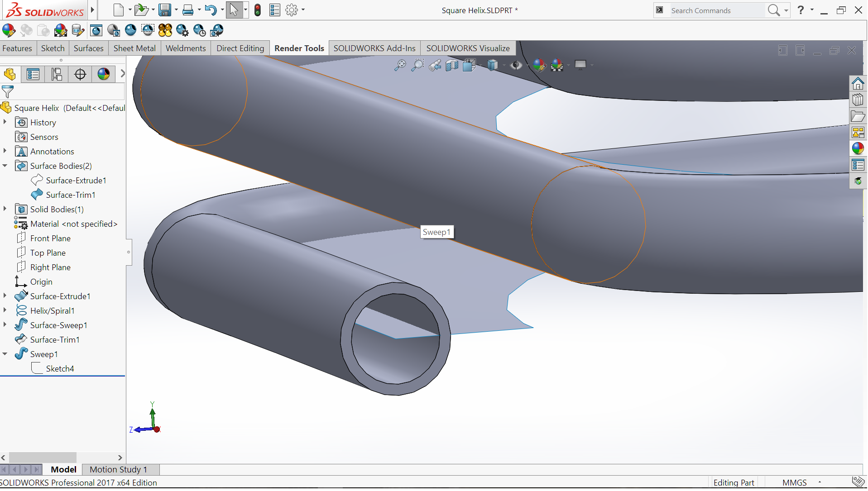
Task: Open Design Library in task pane
Action: (858, 100)
